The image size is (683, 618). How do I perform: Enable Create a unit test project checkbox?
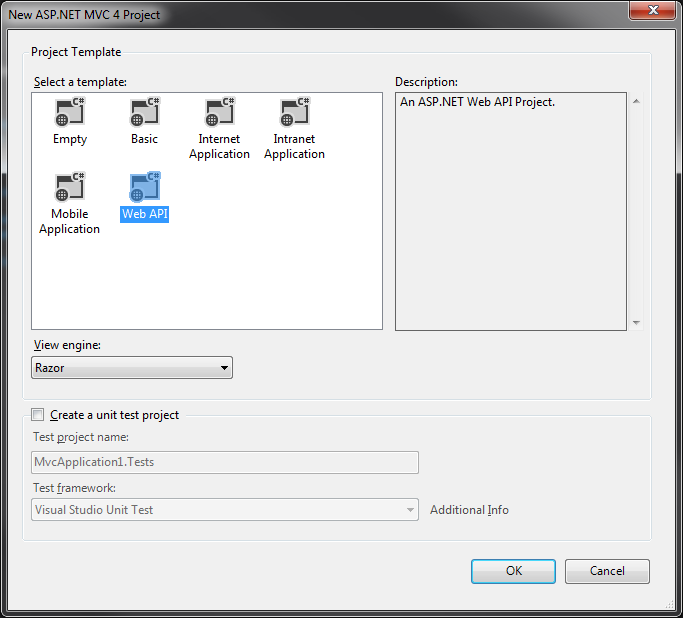tap(38, 415)
